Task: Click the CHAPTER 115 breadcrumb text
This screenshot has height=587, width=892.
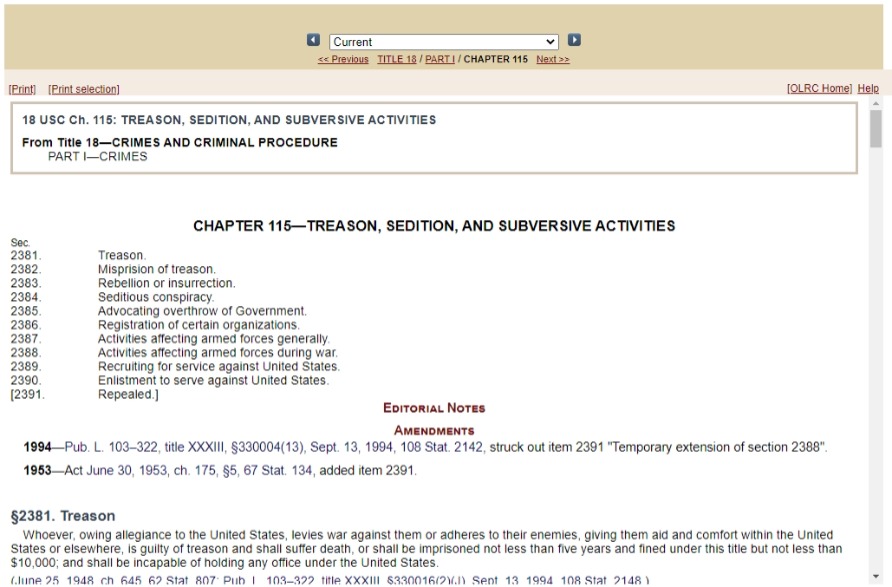Action: tap(495, 59)
